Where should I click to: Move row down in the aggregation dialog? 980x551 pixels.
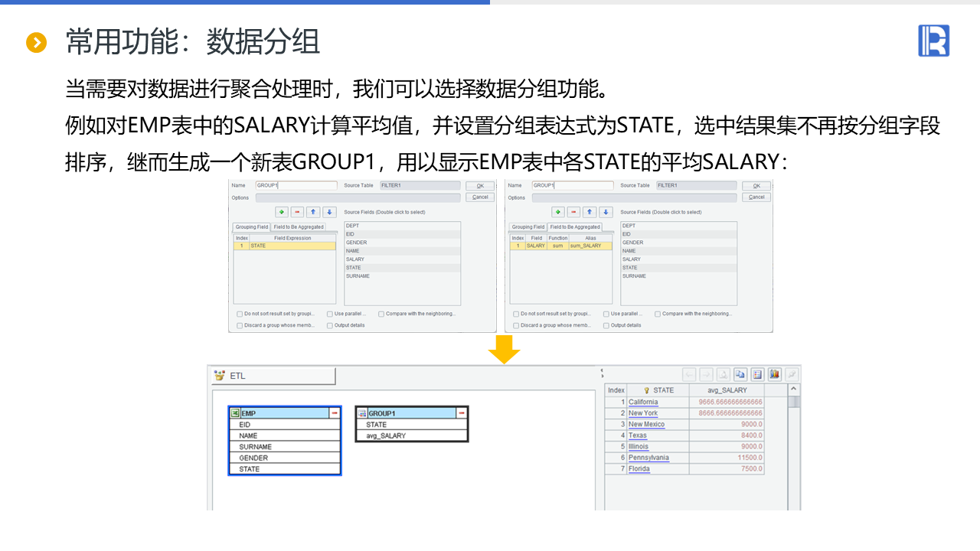(x=606, y=212)
